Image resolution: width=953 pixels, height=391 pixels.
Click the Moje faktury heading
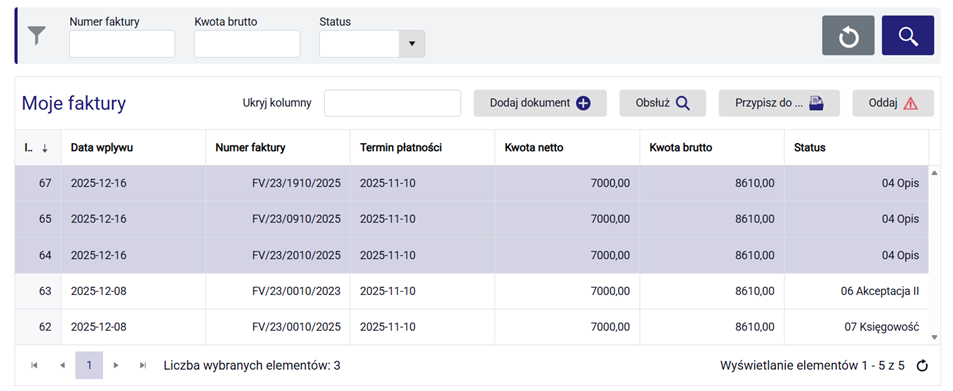click(x=74, y=103)
